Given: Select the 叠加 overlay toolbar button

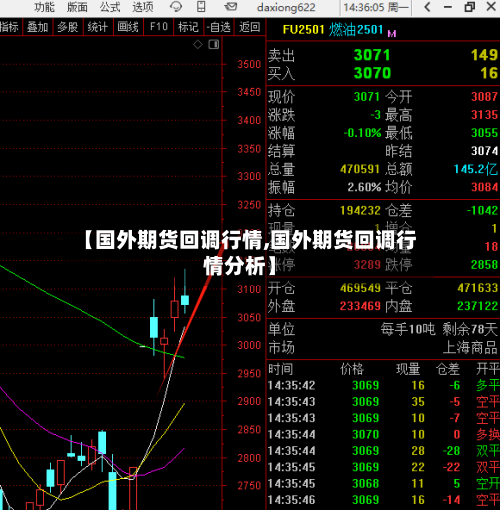Looking at the screenshot, I should 38,27.
